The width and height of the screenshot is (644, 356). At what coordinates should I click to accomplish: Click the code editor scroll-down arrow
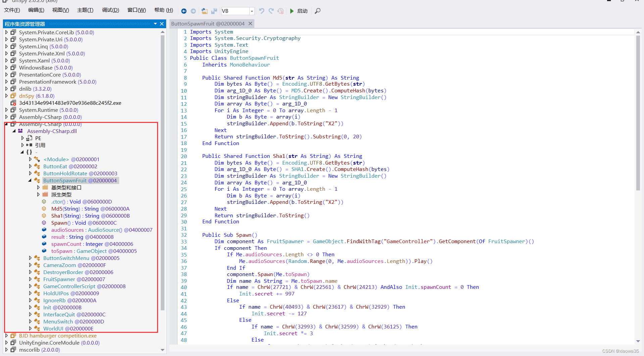(x=638, y=341)
